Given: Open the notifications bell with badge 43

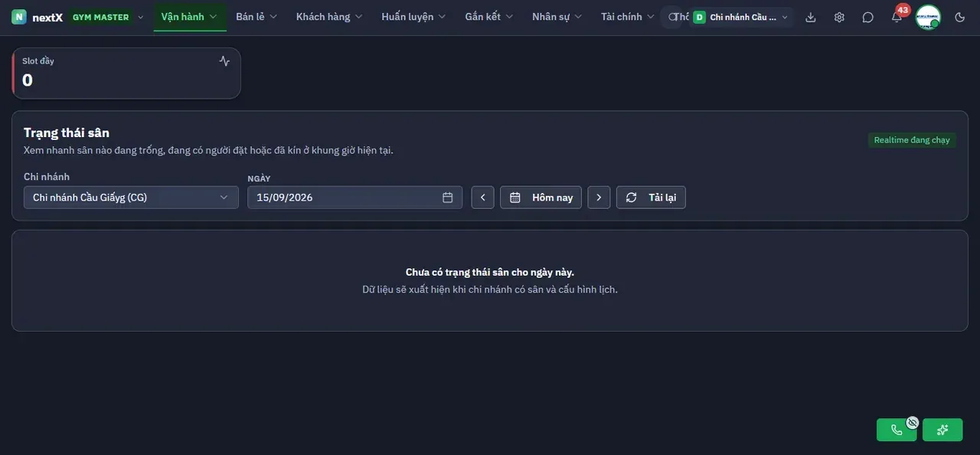Looking at the screenshot, I should pos(897,17).
